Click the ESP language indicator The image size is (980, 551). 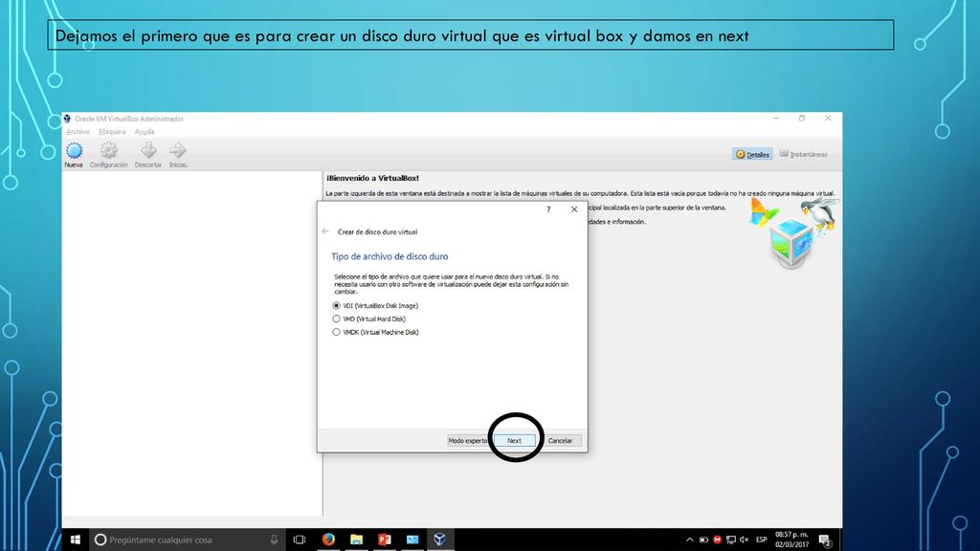(761, 540)
